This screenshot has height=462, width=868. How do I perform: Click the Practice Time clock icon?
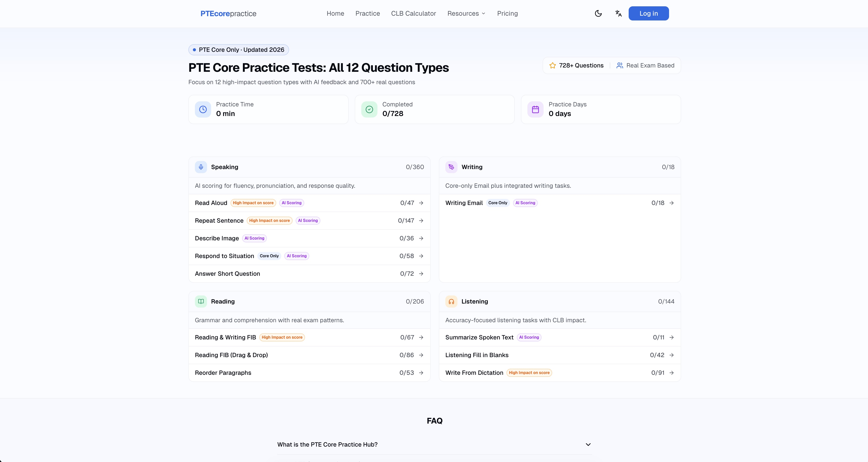tap(203, 109)
